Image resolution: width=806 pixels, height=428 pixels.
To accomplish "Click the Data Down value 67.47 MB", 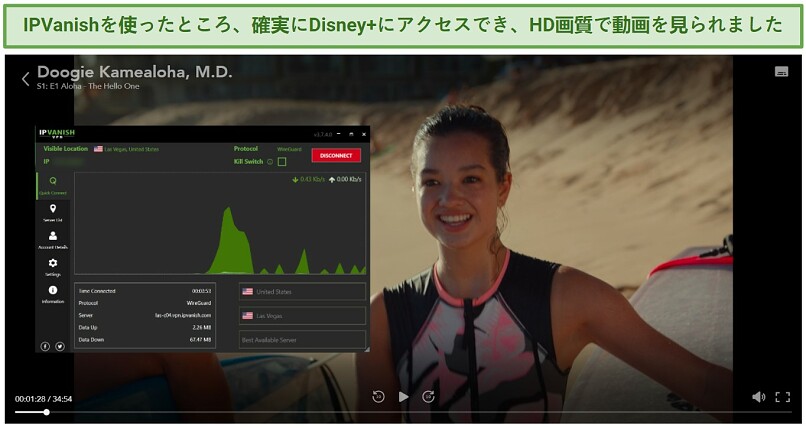I will point(200,340).
